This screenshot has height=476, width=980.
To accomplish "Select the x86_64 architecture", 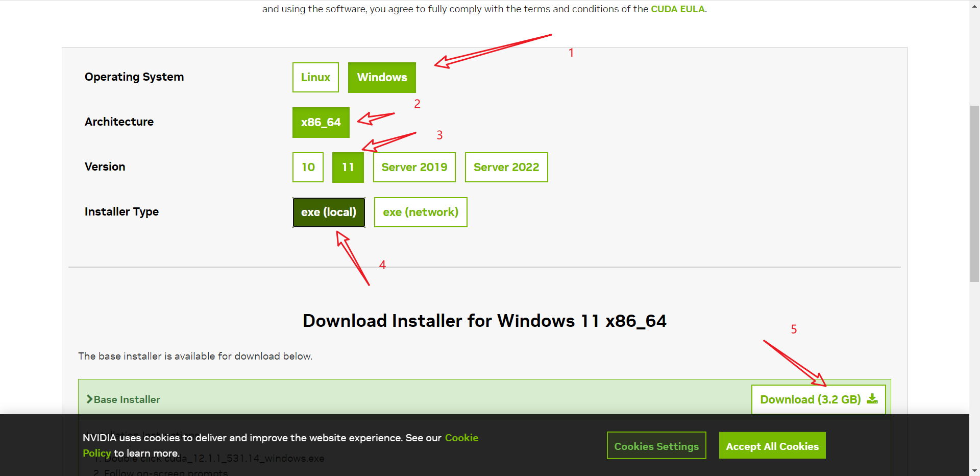I will (321, 123).
